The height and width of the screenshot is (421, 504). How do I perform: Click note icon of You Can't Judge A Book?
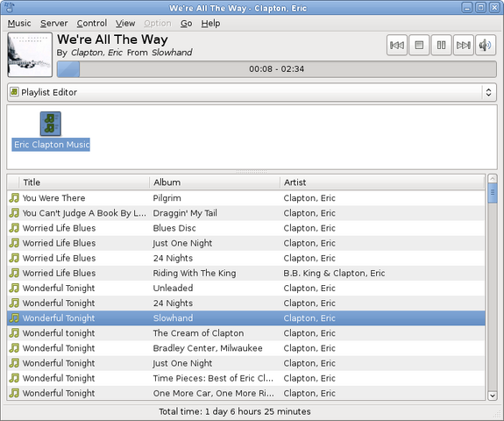14,213
